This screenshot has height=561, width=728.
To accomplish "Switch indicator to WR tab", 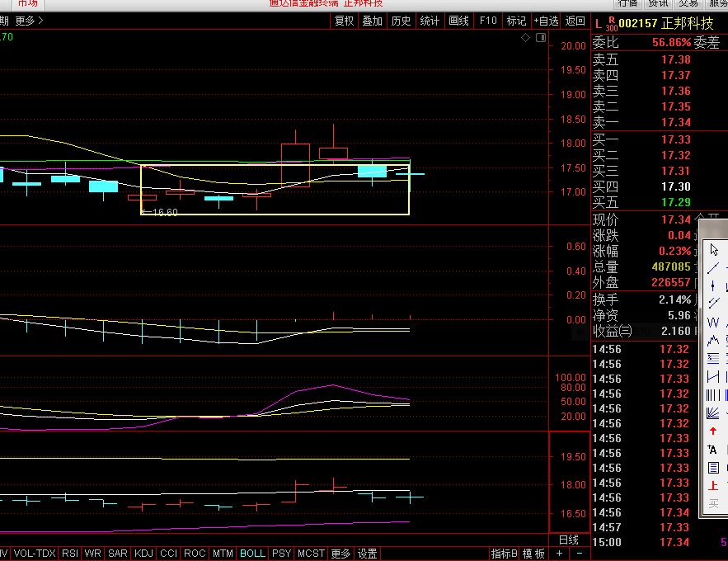I will [x=93, y=554].
